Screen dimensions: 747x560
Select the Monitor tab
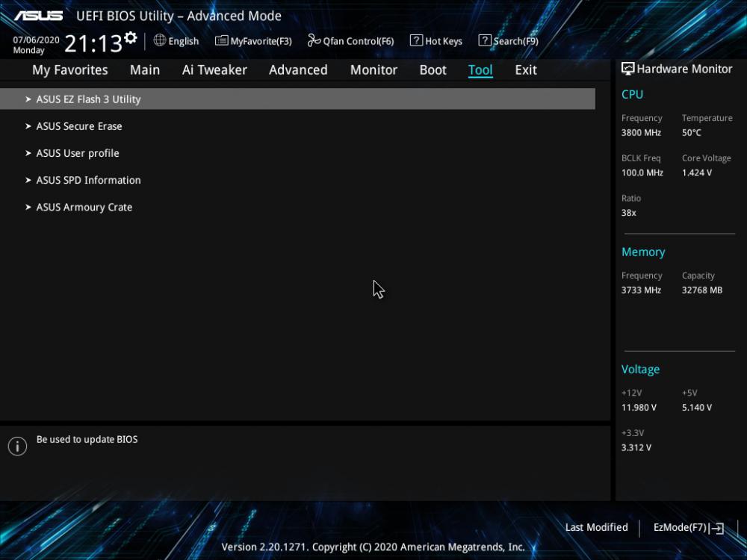click(x=373, y=70)
